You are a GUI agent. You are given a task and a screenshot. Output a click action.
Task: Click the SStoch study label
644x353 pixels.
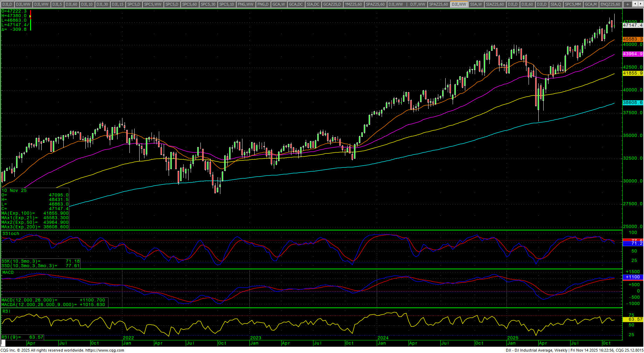11,234
